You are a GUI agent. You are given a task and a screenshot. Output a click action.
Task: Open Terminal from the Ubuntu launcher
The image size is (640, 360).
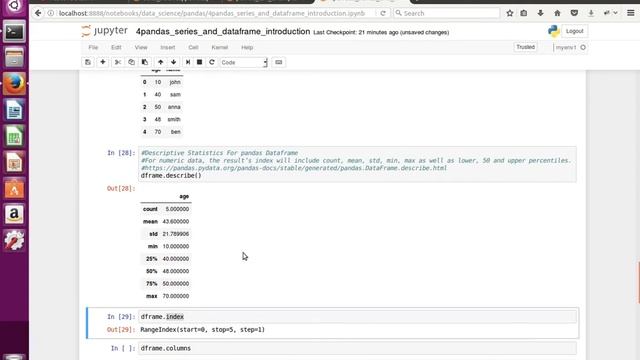pyautogui.click(x=14, y=32)
